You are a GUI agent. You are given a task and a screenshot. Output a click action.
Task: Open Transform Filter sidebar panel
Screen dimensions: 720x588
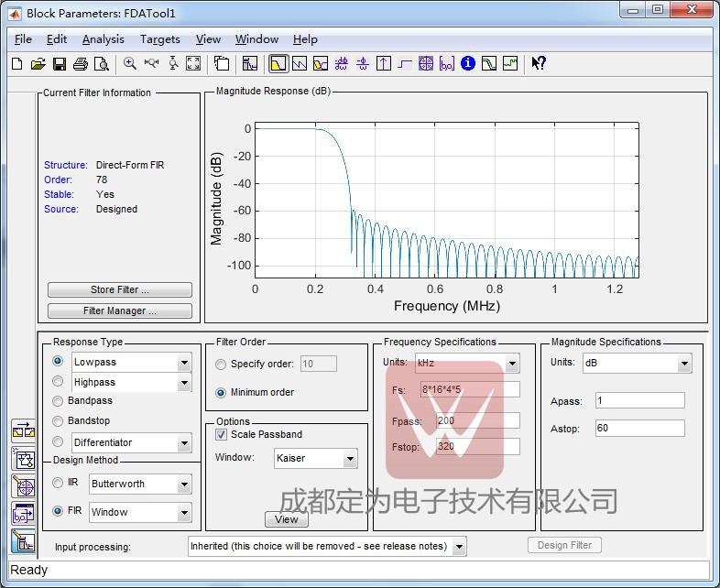coord(24,430)
